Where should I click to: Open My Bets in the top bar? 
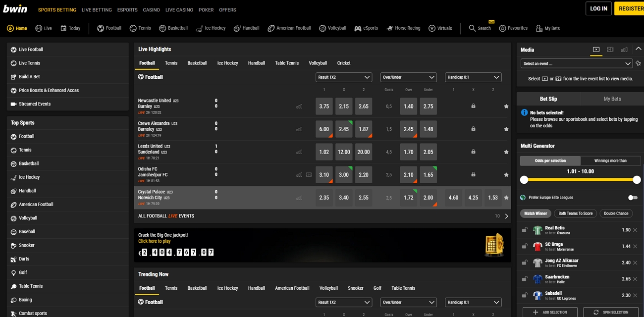(x=547, y=28)
